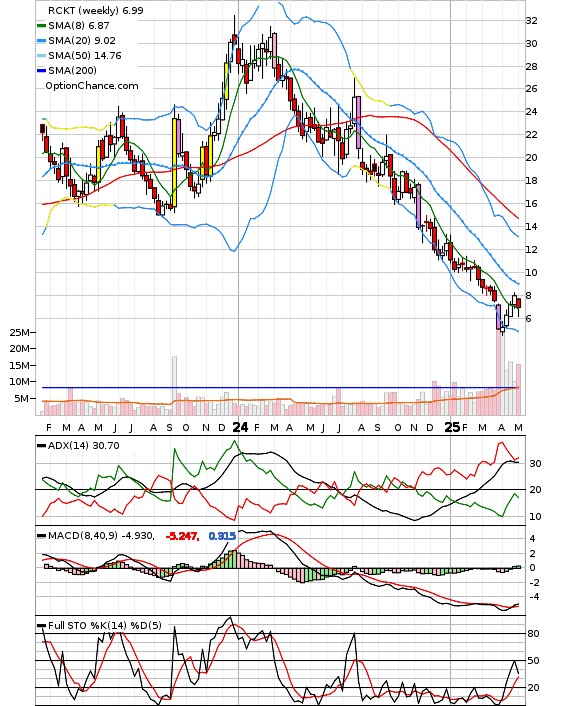566x706 pixels.
Task: Click the RCKT (weekly) 6.99 title
Action: tap(95, 10)
